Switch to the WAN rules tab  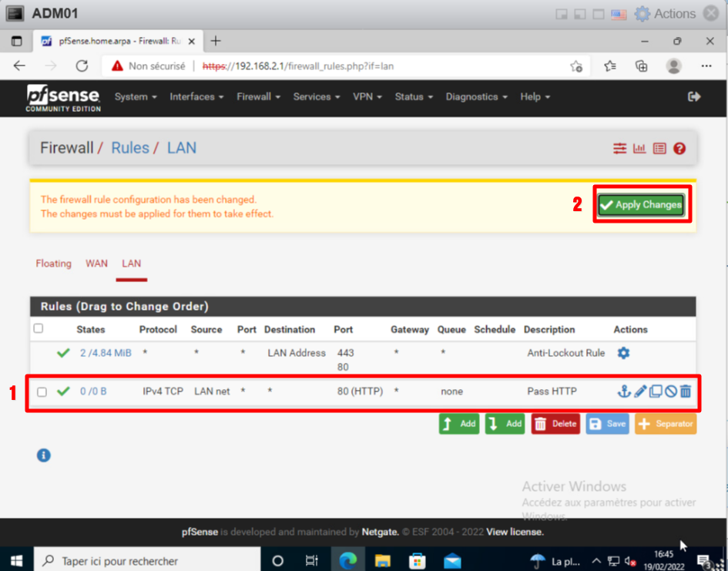click(x=96, y=264)
